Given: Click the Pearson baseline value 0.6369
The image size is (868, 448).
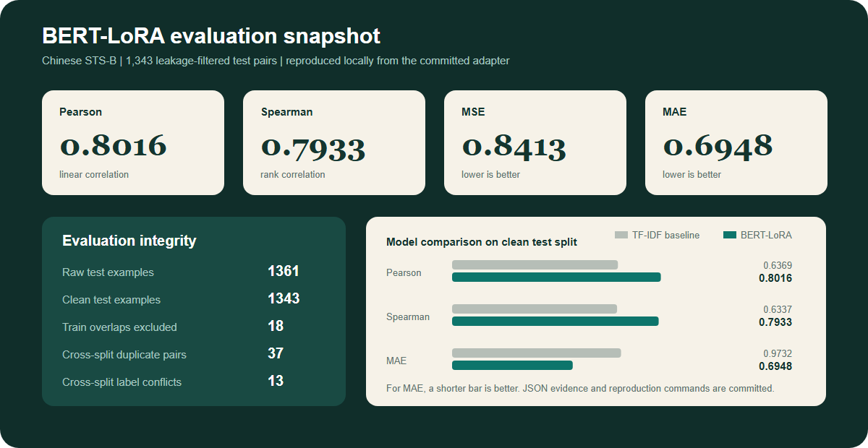Looking at the screenshot, I should click(x=778, y=266).
